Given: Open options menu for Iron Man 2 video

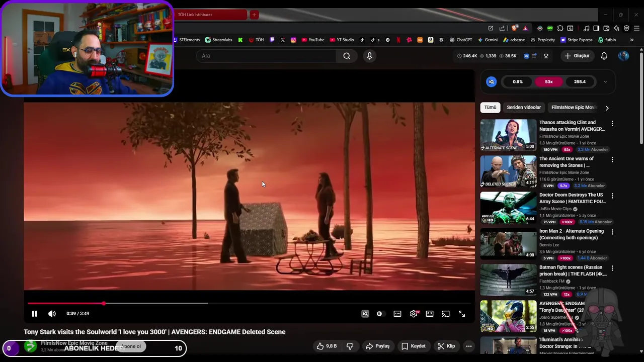Looking at the screenshot, I should 612,232.
